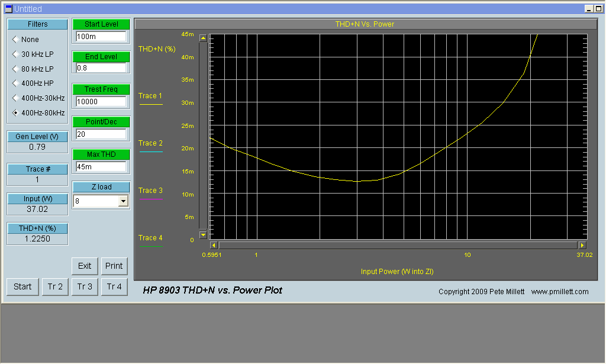Viewport: 606px width, 364px height.
Task: Click the Z load blue label
Action: [x=101, y=187]
